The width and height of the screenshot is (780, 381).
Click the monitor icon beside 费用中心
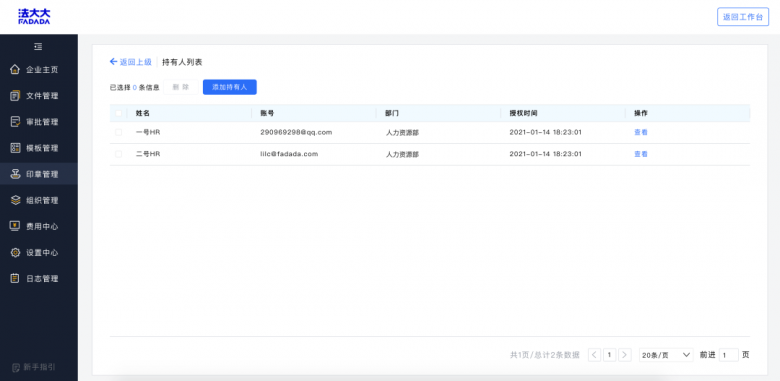click(15, 226)
